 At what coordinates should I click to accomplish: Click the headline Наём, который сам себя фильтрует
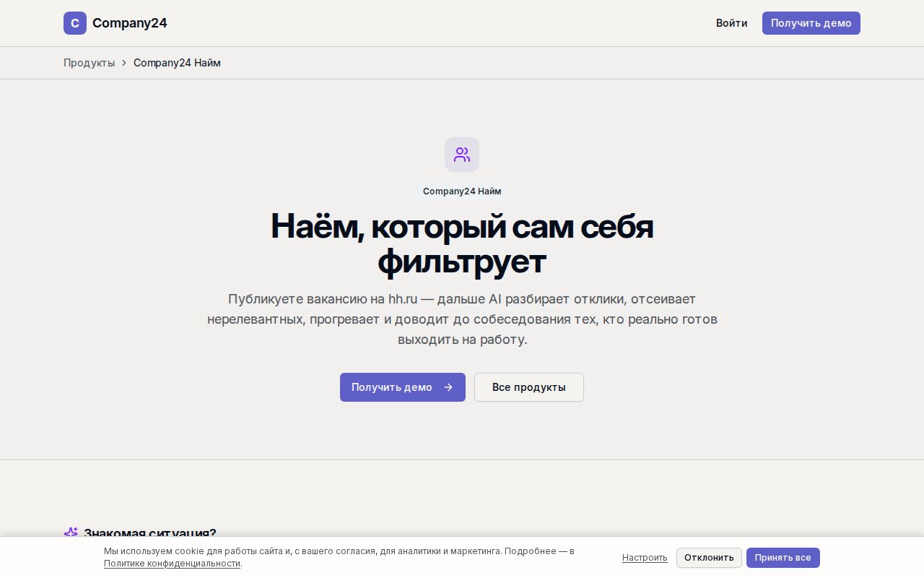462,243
